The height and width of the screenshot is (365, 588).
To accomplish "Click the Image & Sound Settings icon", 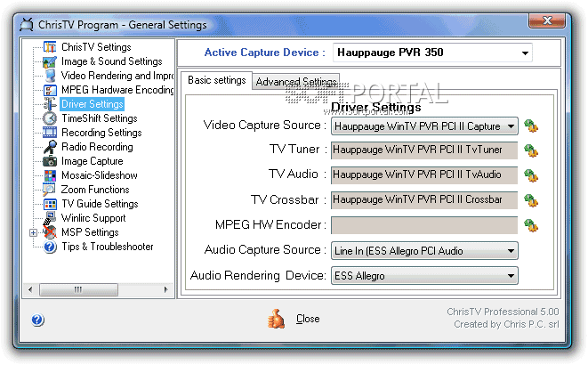I will pos(50,61).
